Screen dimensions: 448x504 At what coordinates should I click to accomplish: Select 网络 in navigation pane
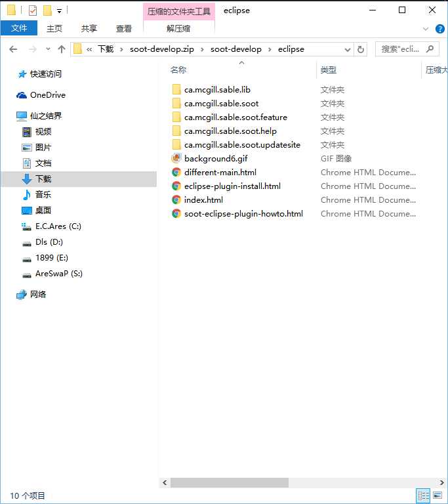pyautogui.click(x=38, y=294)
